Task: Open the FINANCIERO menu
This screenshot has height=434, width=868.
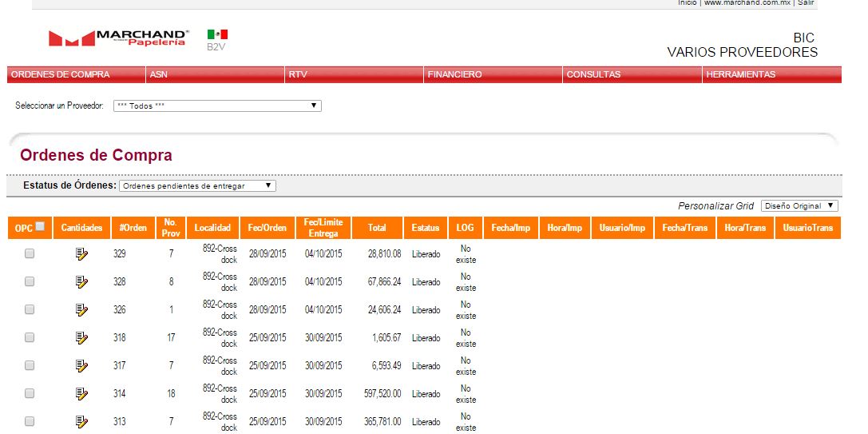Action: 493,75
